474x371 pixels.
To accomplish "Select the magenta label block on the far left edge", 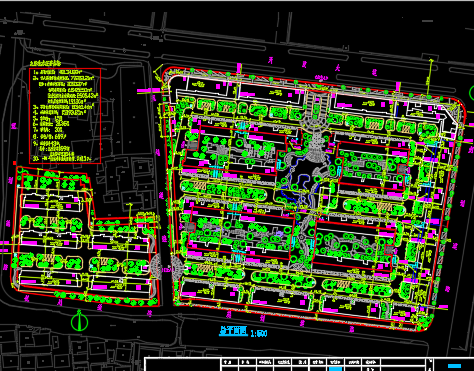I will [x=4, y=243].
